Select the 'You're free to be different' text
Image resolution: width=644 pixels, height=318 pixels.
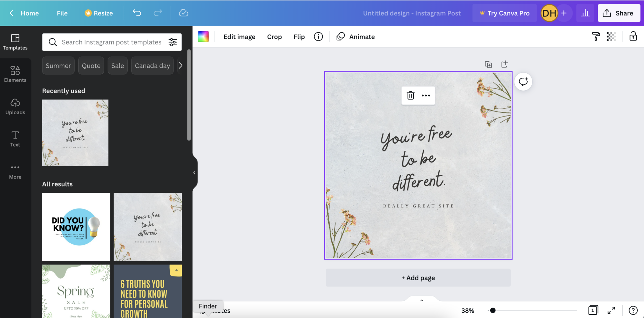click(416, 159)
